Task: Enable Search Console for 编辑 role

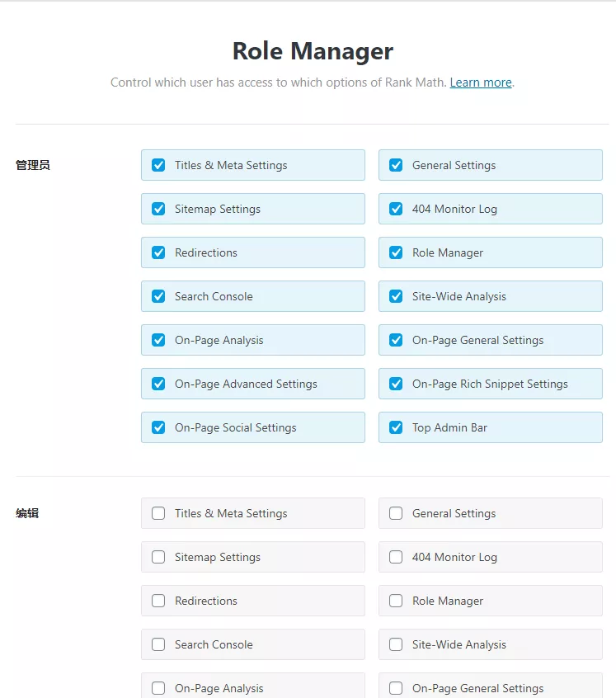Action: tap(158, 644)
